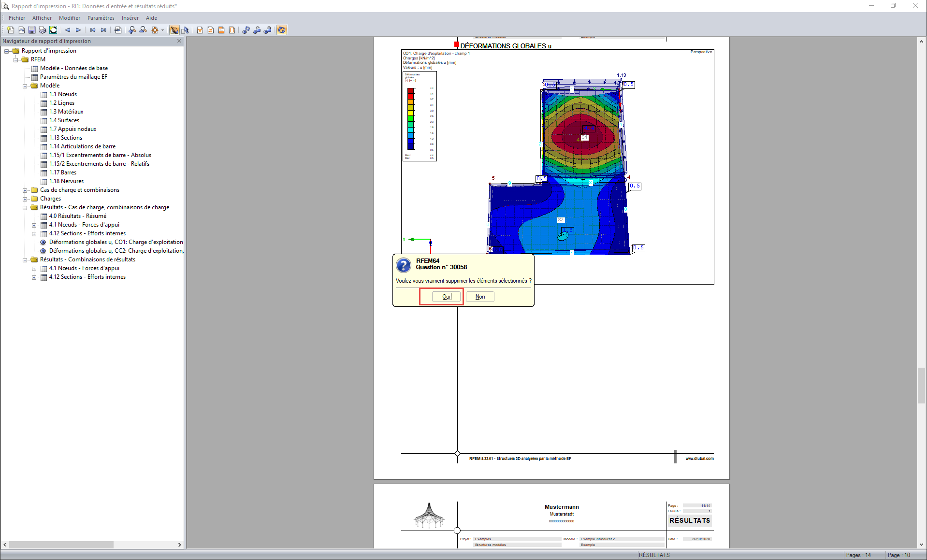
Task: Click the blank orange-outlined page icon
Action: pos(232,30)
